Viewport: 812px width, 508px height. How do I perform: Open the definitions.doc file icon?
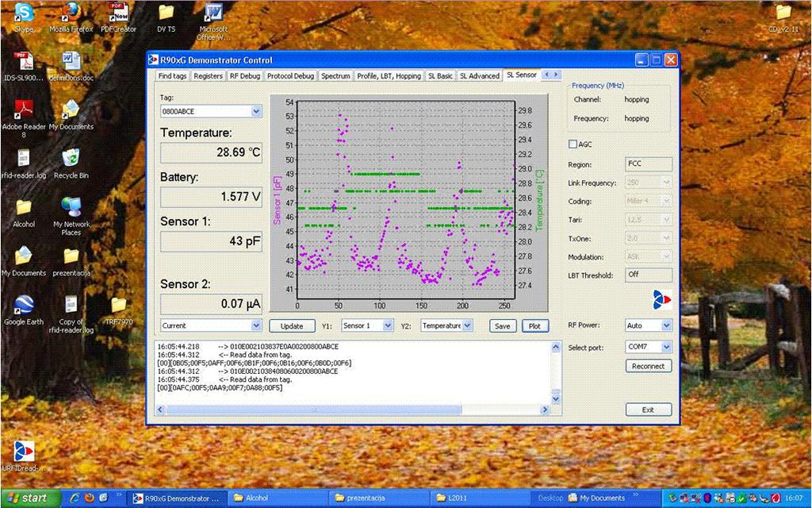coord(71,67)
